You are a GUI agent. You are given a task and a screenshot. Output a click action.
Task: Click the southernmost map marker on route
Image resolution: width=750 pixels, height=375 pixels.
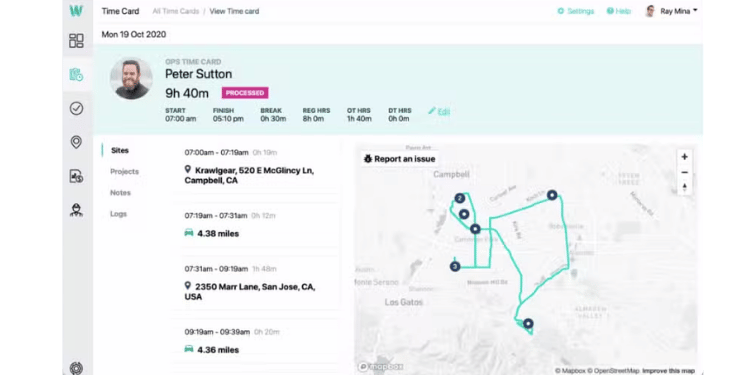click(x=528, y=324)
